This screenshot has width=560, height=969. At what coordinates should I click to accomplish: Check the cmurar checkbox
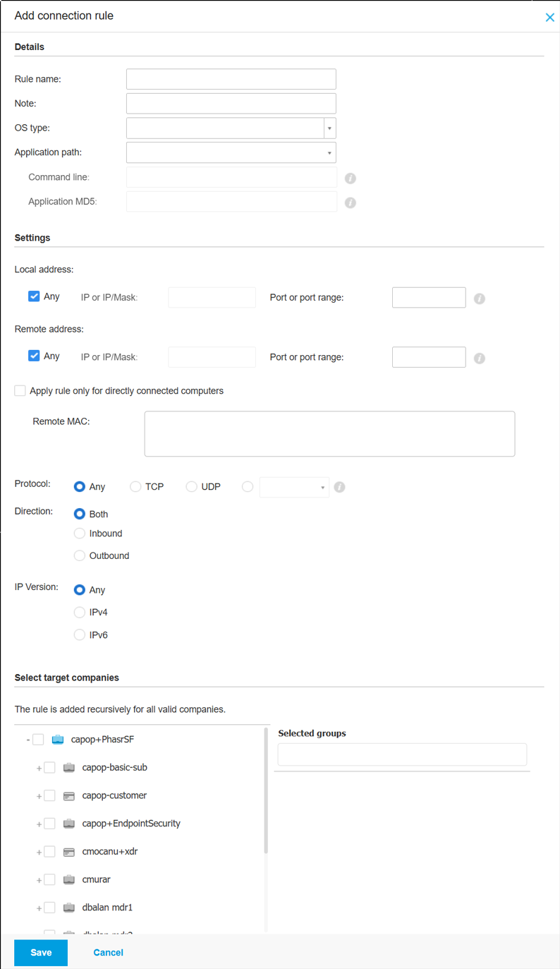tap(49, 879)
